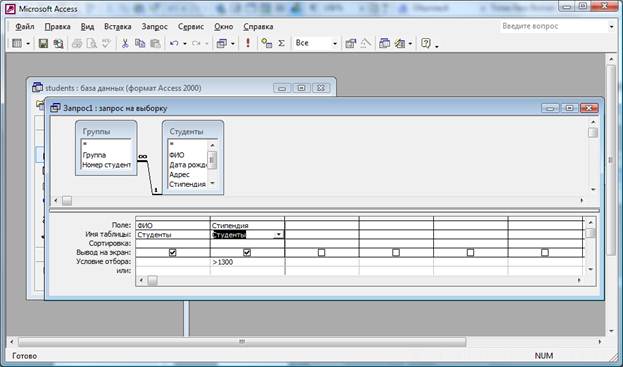Undo the last action with the arrow icon

[x=174, y=43]
